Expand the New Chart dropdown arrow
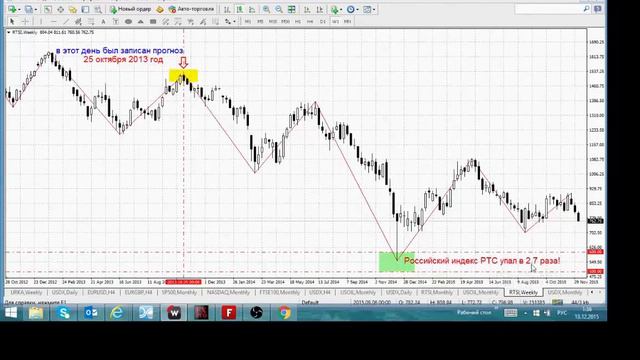640x360 pixels. tap(19, 9)
